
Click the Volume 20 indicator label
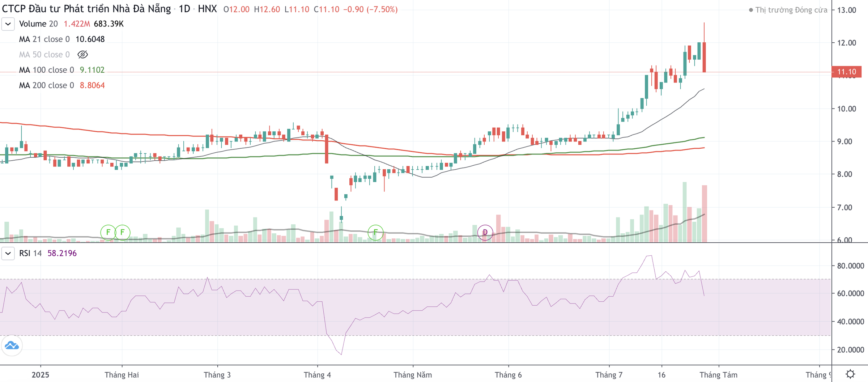[38, 24]
